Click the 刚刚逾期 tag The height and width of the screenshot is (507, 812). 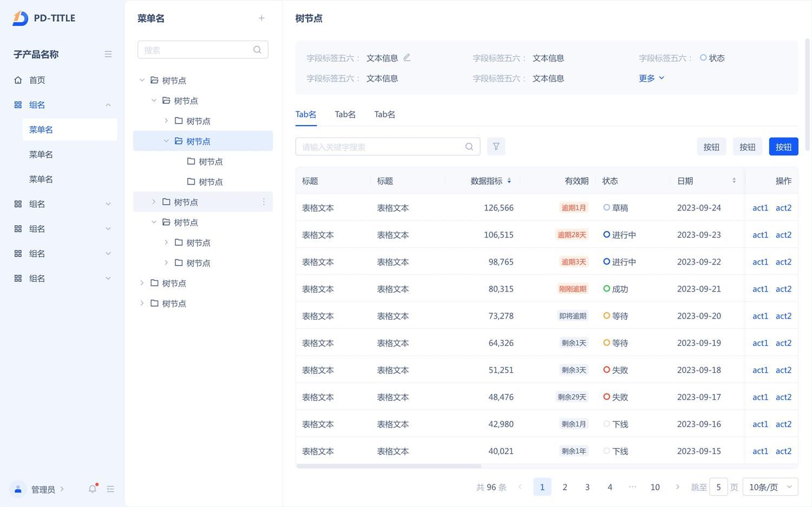coord(573,289)
